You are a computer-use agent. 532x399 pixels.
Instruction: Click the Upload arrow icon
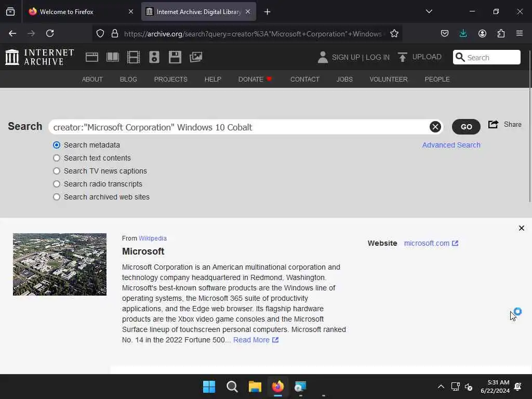(403, 57)
